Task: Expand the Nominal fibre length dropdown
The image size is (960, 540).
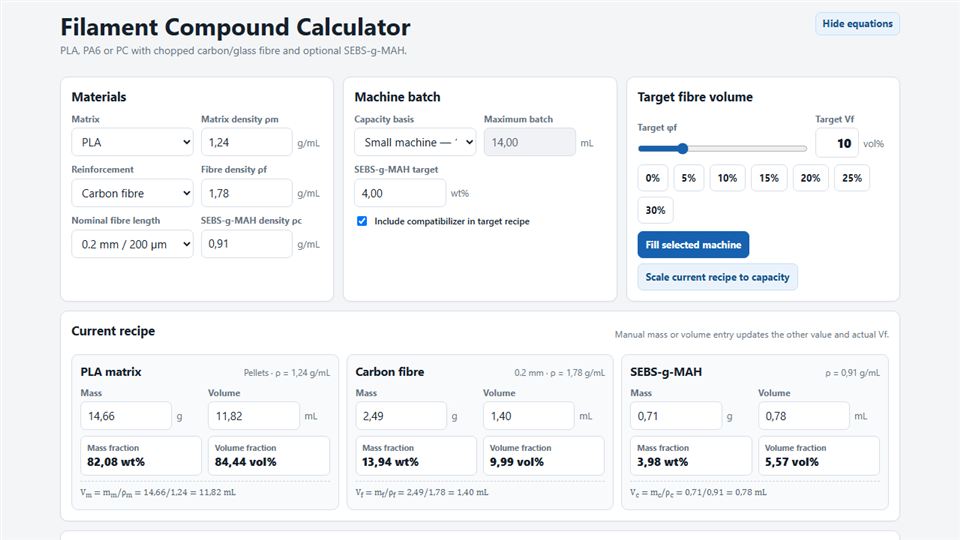Action: point(132,244)
